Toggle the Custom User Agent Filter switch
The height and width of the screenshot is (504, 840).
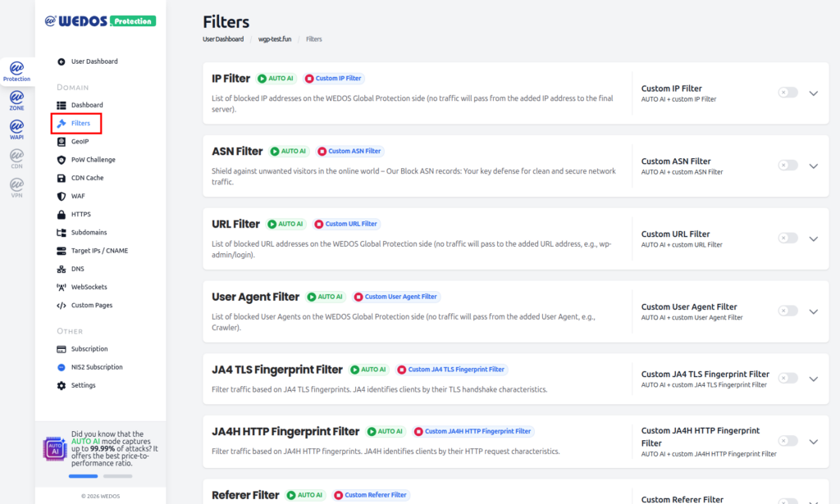[788, 311]
